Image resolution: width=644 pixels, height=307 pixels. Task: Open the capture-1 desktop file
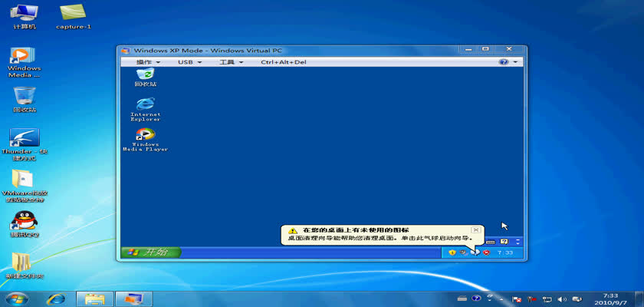[74, 15]
